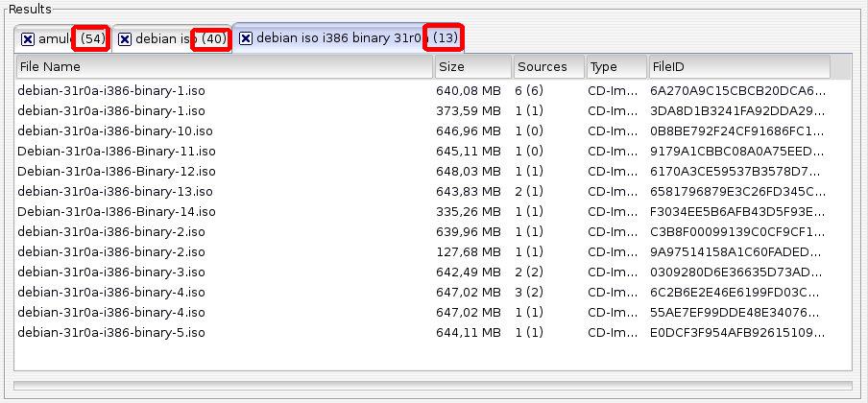868x403 pixels.
Task: Click FileID 3DA8D1B3241FA92DDA29...
Action: [738, 110]
